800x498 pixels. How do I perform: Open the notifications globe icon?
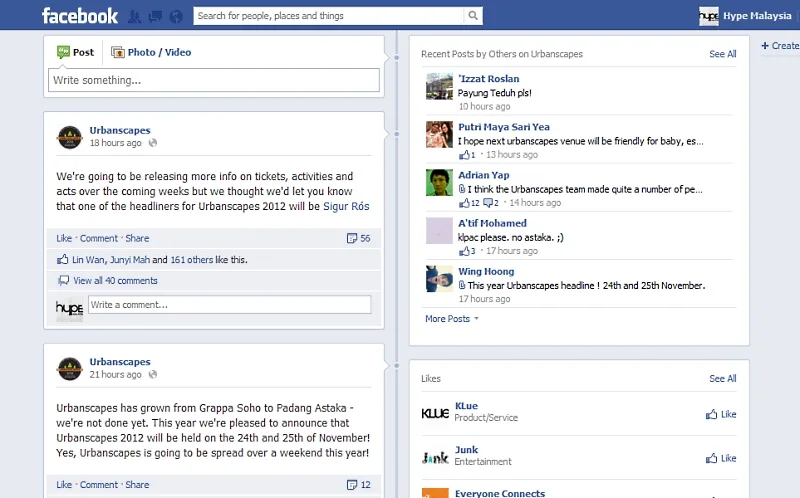pos(176,16)
